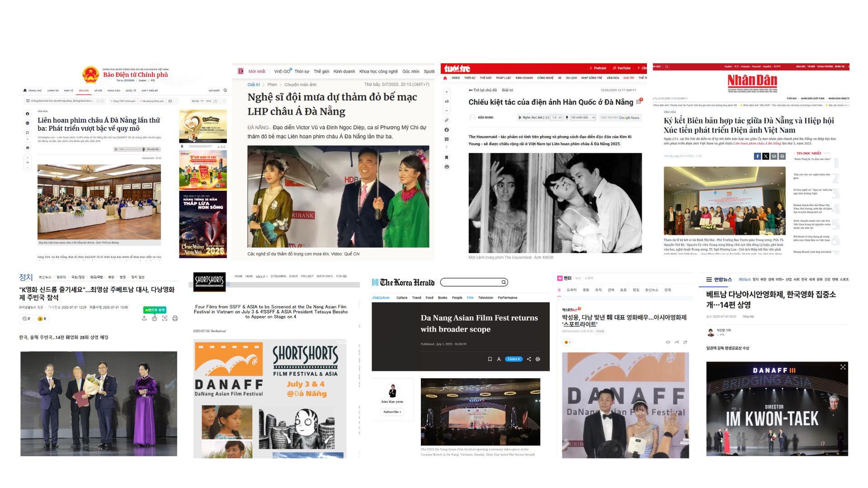The image size is (868, 488).
Task: Click the X share icon on Nhân Dân
Action: pos(765,156)
